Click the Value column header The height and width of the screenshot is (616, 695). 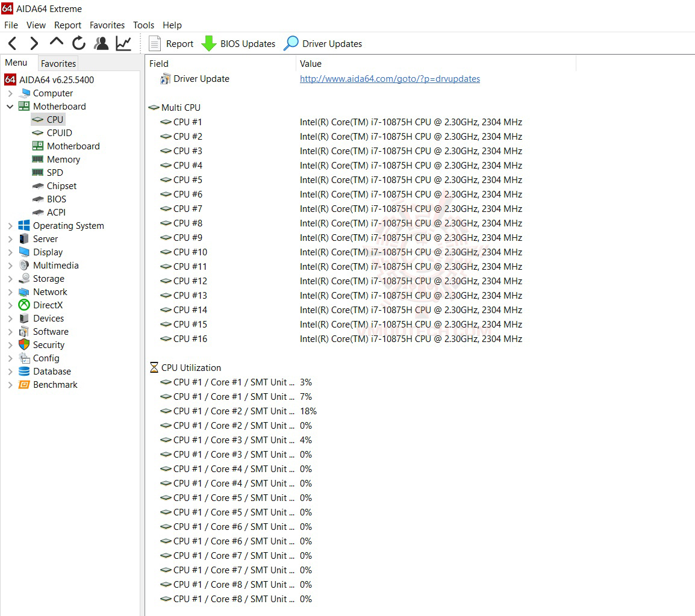435,63
